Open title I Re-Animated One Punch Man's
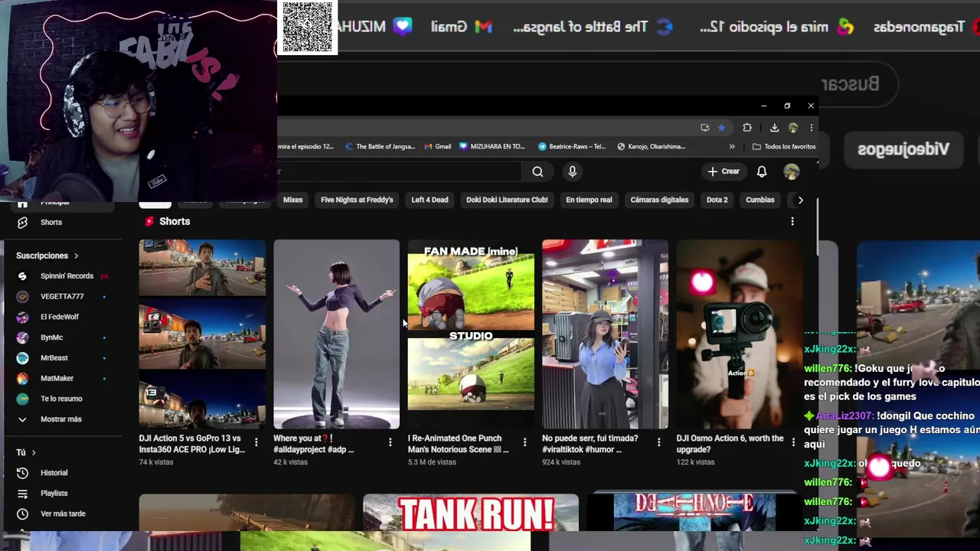 pos(458,444)
